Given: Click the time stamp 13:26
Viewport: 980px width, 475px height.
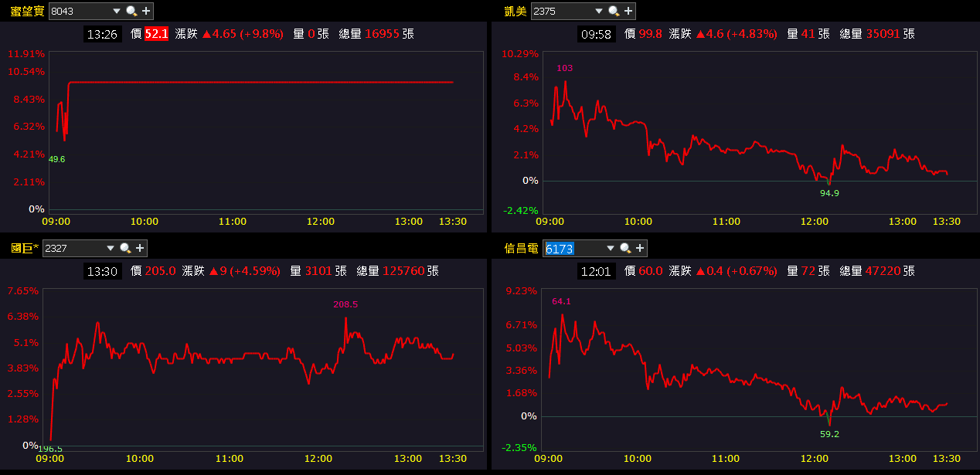Looking at the screenshot, I should point(102,34).
